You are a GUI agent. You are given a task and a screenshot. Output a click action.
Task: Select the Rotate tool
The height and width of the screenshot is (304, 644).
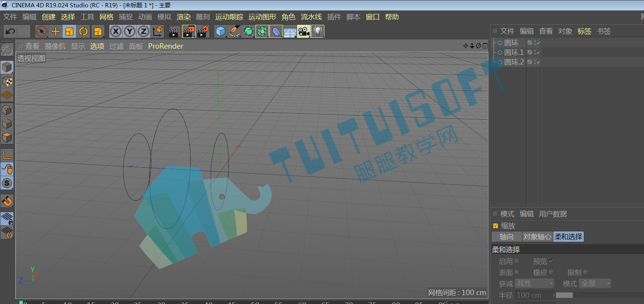pos(83,31)
